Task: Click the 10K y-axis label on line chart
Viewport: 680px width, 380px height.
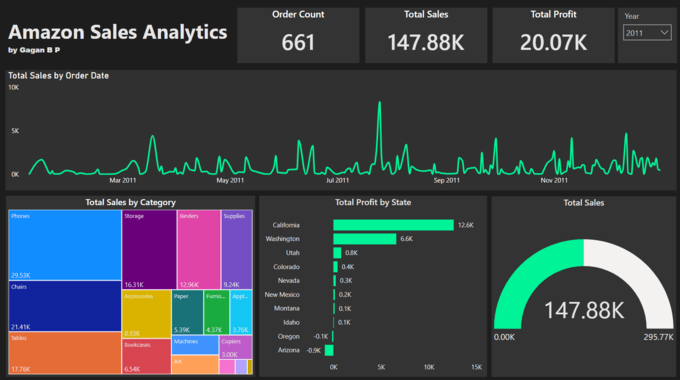Action: click(13, 88)
